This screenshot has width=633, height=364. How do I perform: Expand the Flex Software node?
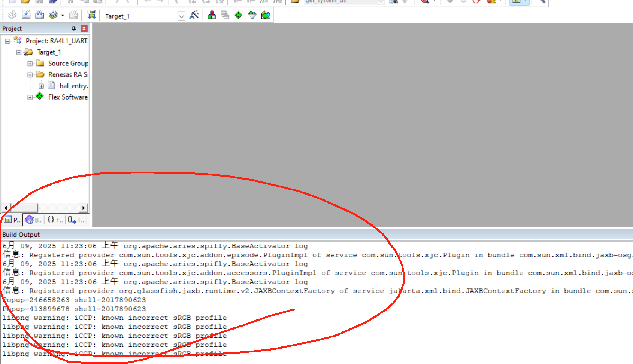click(x=30, y=97)
